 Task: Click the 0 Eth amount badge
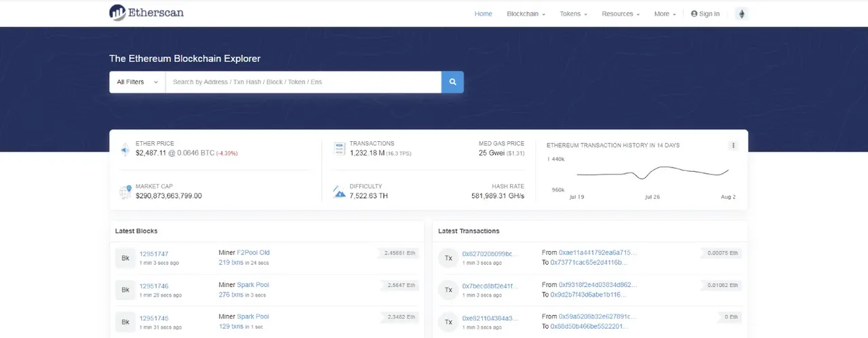click(x=730, y=317)
